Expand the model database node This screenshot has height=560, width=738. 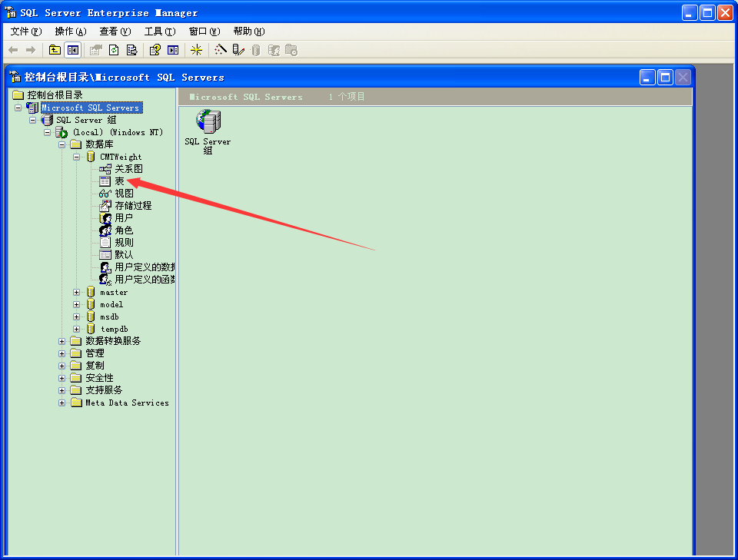(x=76, y=305)
